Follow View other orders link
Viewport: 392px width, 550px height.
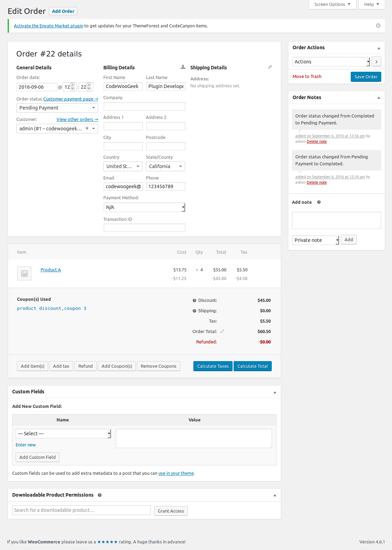click(x=77, y=119)
